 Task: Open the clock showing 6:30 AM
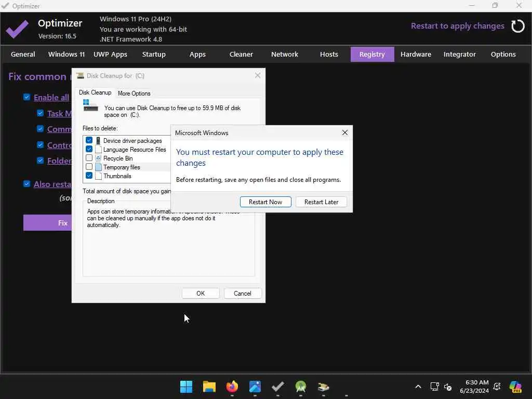coord(474,387)
